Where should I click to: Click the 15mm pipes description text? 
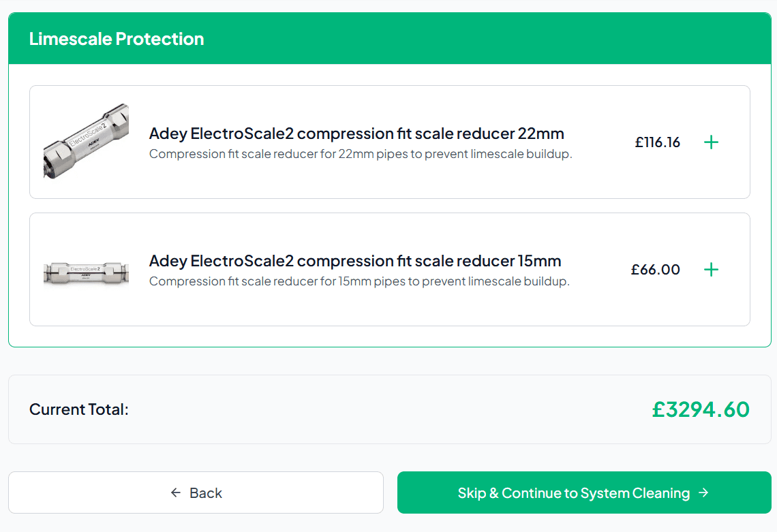pos(359,281)
